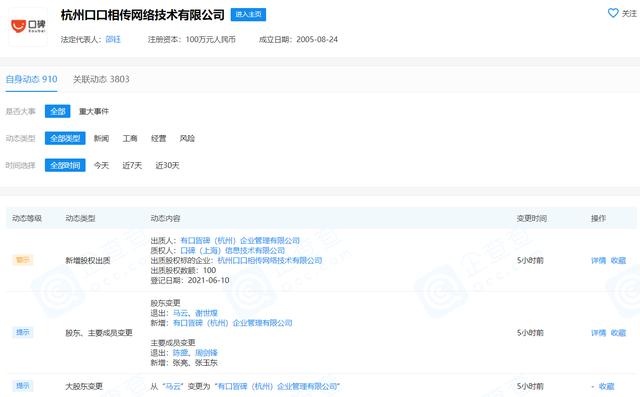Click the 动态类型 column header
The height and width of the screenshot is (397, 640).
click(80, 218)
